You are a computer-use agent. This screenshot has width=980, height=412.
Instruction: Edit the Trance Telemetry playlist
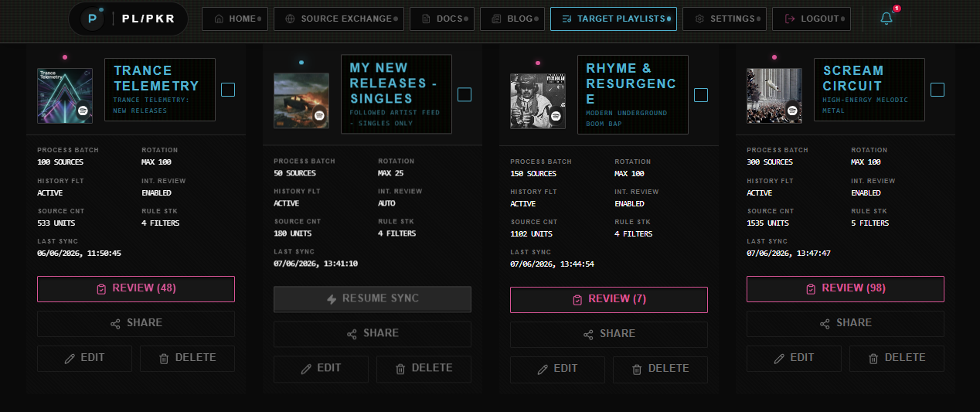pos(84,359)
